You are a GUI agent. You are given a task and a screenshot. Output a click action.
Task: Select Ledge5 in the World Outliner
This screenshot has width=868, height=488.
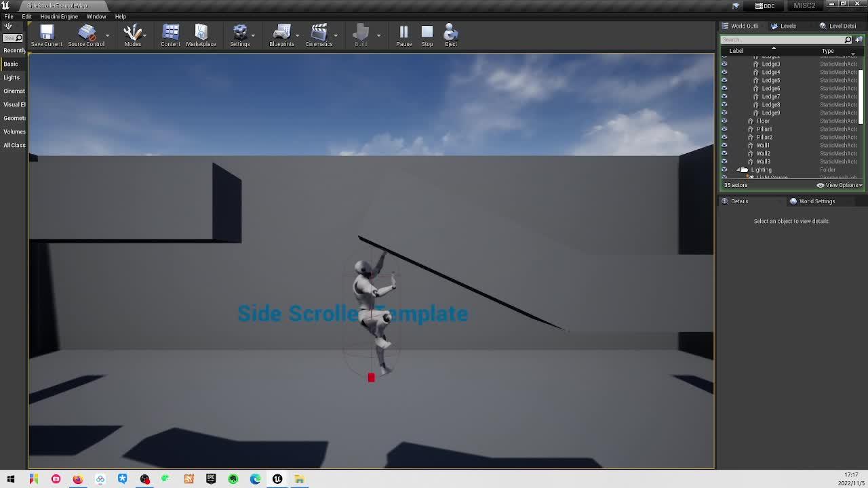click(770, 80)
